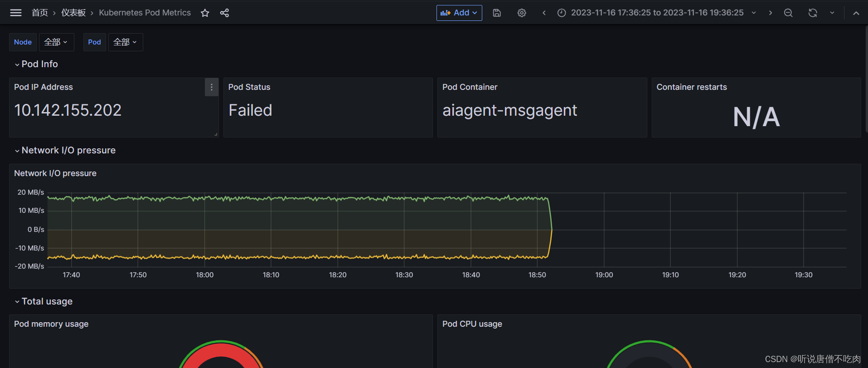Click the 18:30 time axis label

404,275
